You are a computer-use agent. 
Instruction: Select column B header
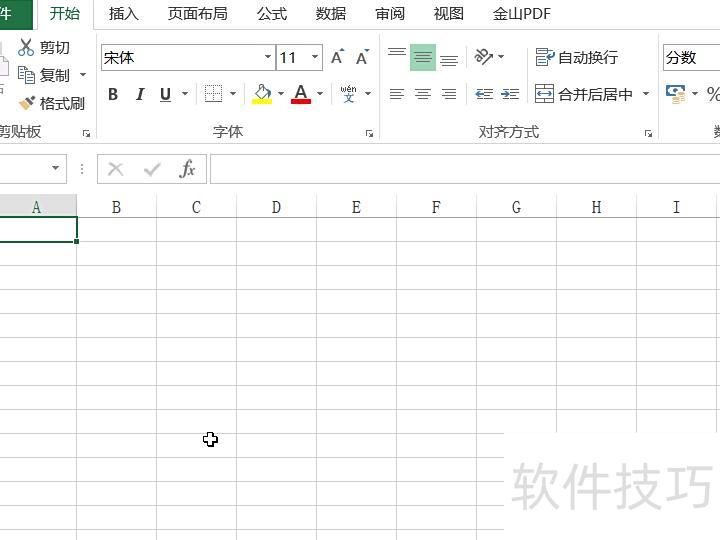pos(116,207)
